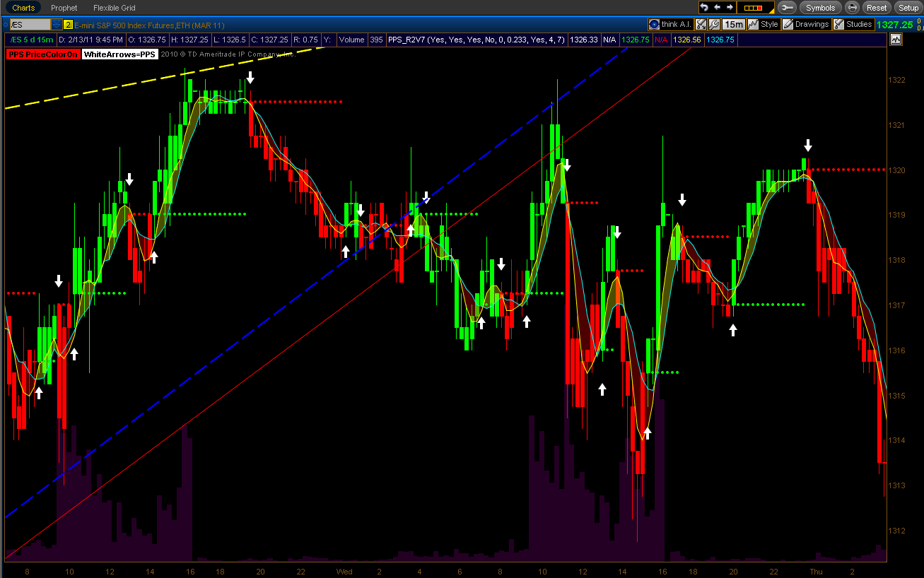The image size is (924, 578).
Task: Click the yellow value 1326.56
Action: [x=686, y=40]
